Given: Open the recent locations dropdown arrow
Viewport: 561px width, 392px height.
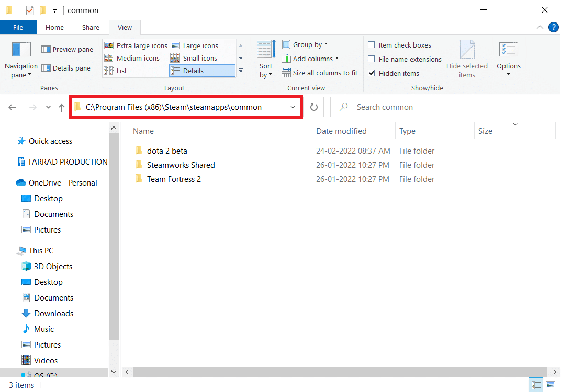Looking at the screenshot, I should [48, 107].
